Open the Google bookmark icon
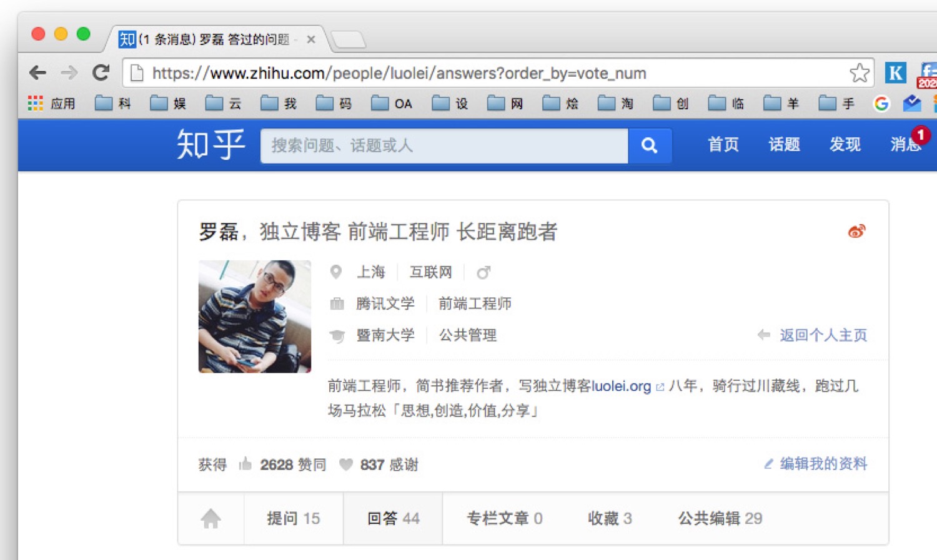 (x=881, y=104)
